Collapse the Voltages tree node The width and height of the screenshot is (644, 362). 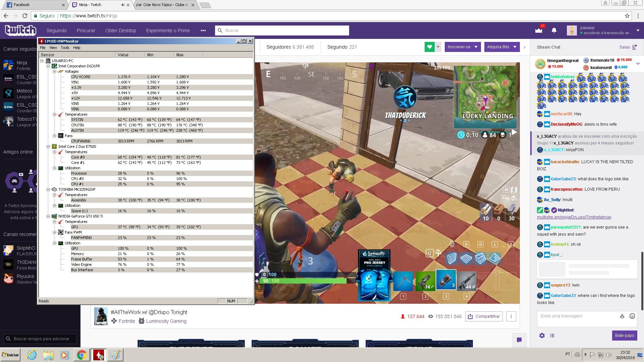coord(55,71)
